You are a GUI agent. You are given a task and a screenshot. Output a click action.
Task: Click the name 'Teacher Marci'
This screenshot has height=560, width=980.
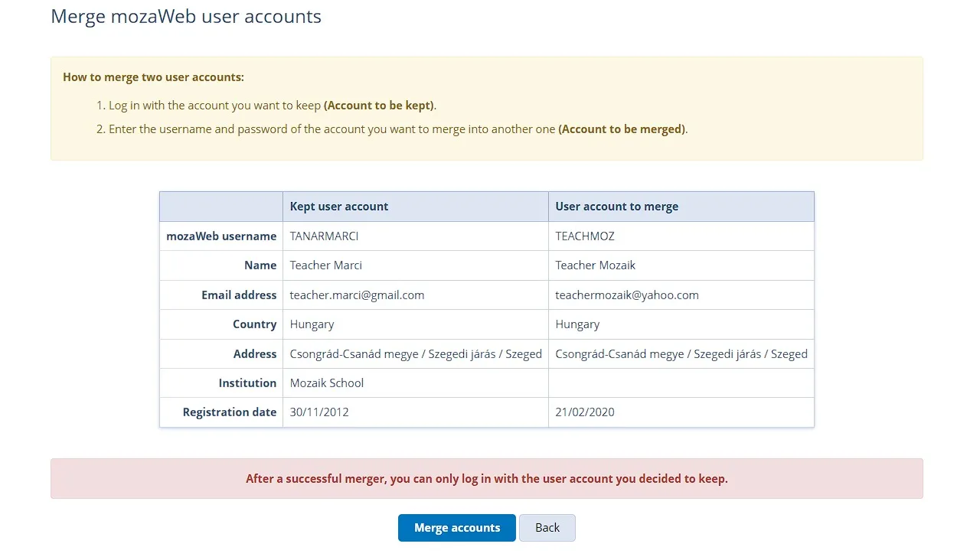pos(325,265)
